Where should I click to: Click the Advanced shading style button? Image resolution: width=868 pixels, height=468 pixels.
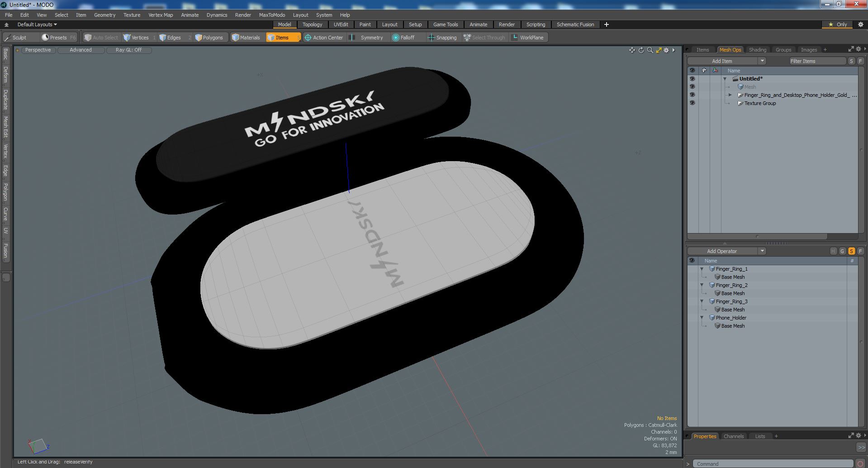[81, 50]
